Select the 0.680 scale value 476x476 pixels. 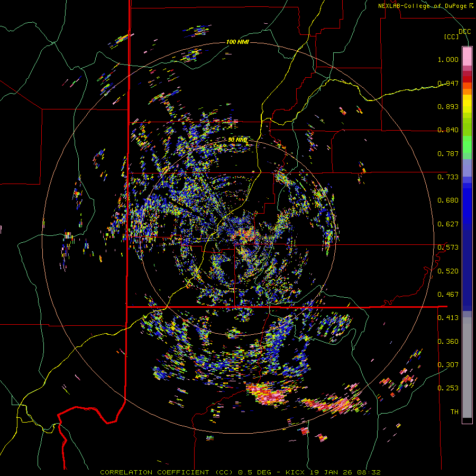(x=448, y=200)
